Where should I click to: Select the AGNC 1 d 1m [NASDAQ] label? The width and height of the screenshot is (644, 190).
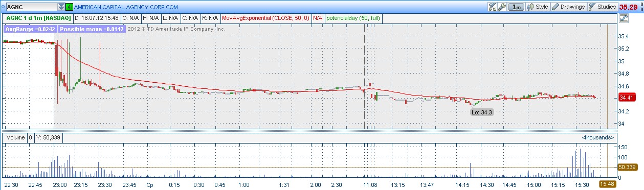39,18
